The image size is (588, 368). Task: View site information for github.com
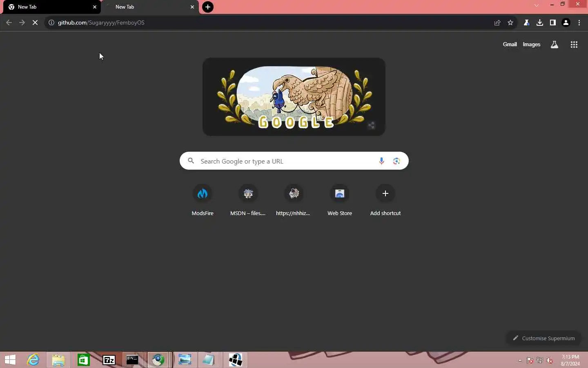pos(51,23)
